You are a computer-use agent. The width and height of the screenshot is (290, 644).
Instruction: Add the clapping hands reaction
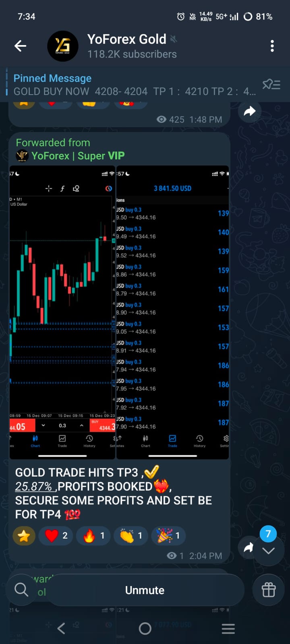click(131, 536)
